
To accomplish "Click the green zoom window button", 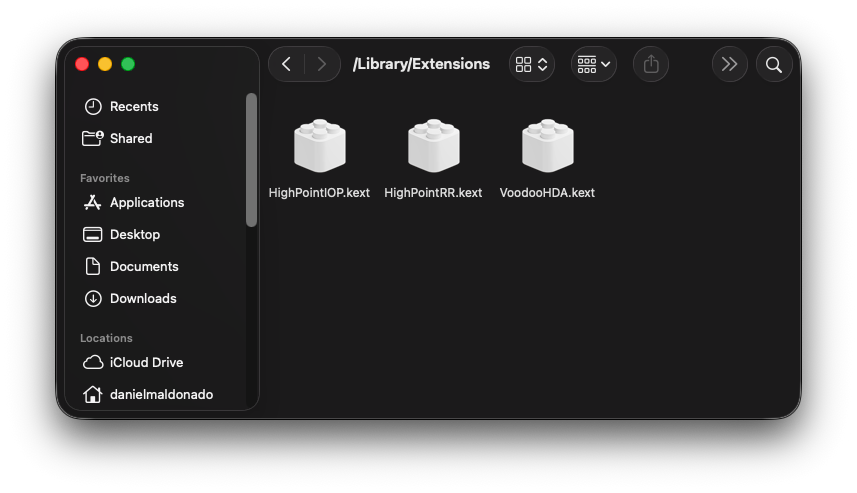I will 128,64.
